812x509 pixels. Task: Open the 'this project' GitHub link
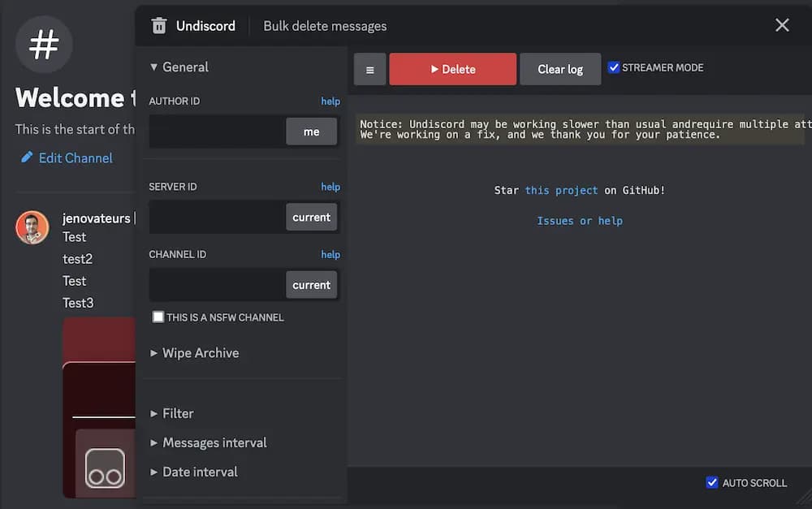[561, 190]
